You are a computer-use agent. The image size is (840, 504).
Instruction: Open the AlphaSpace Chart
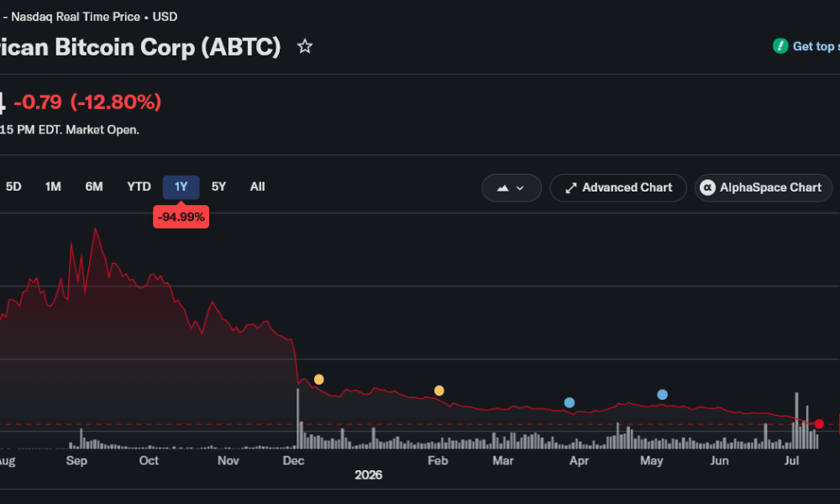pyautogui.click(x=764, y=188)
